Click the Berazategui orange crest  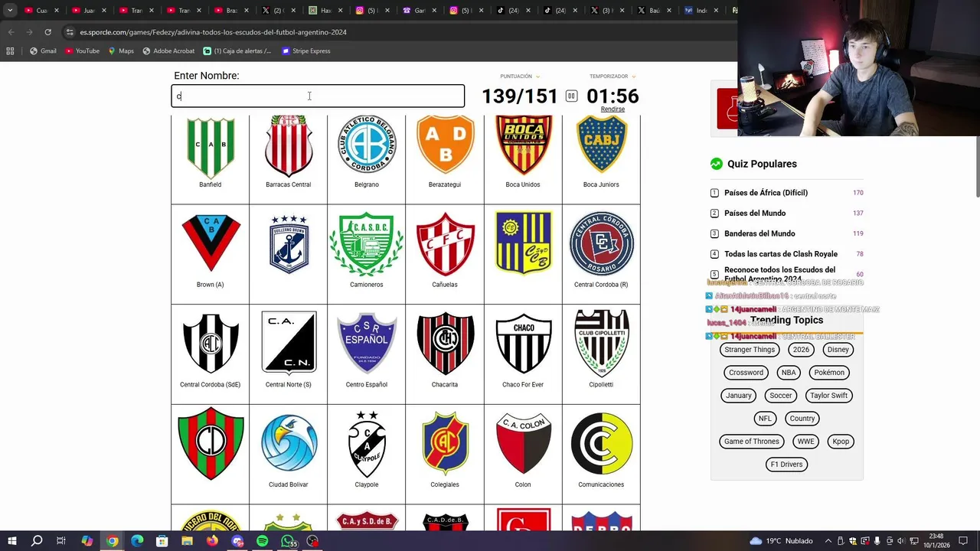point(445,145)
